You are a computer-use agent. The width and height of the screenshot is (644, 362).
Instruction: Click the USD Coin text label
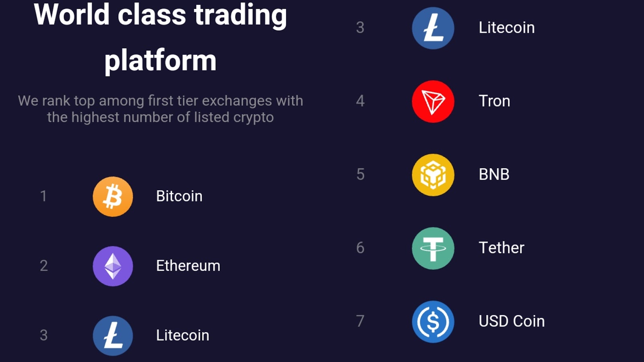pos(511,321)
